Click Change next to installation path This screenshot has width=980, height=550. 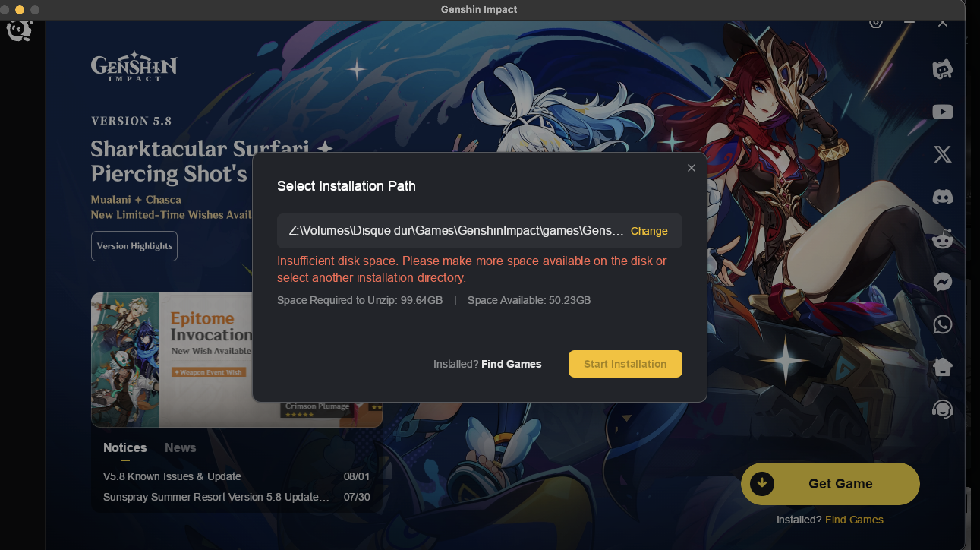pos(649,231)
